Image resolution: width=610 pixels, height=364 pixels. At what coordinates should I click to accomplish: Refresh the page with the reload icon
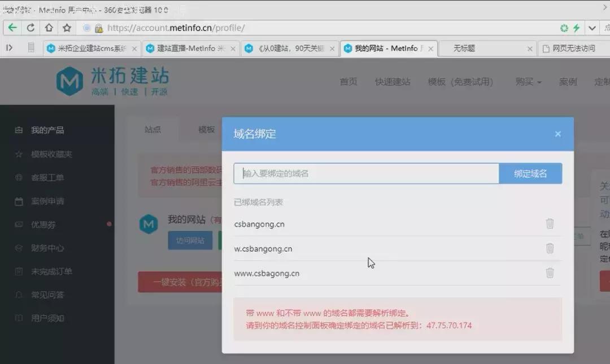pyautogui.click(x=31, y=27)
